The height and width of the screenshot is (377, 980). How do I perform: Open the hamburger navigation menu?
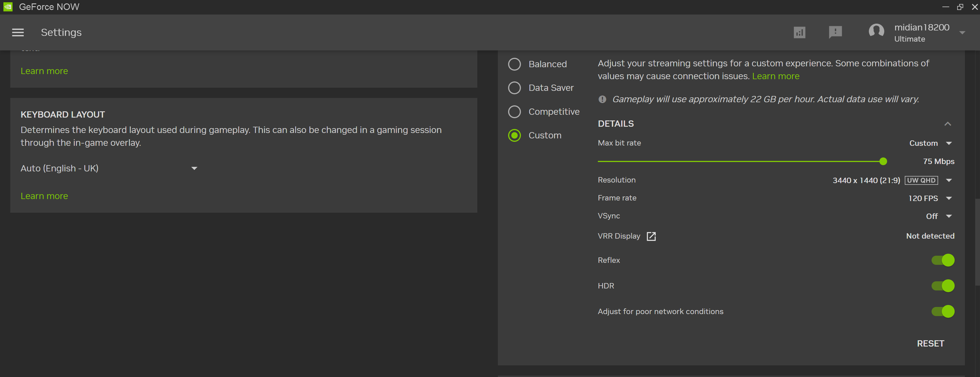[x=18, y=33]
